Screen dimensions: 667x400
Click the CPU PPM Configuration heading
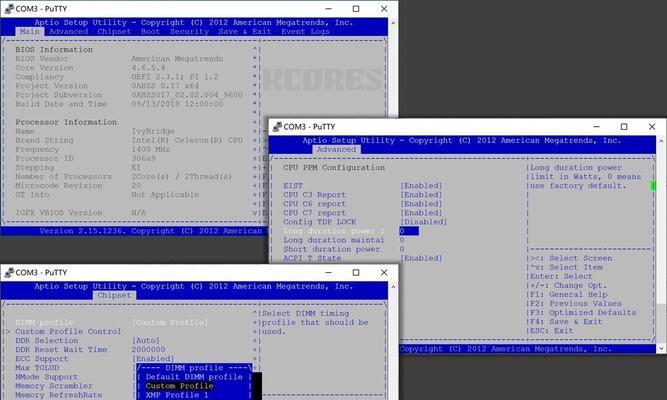click(x=334, y=168)
